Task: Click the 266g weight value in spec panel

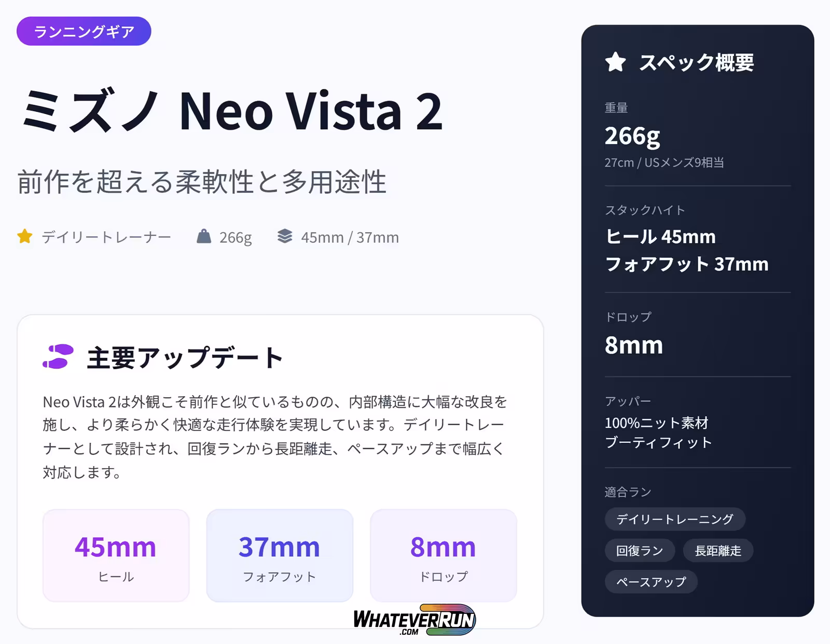Action: (633, 136)
